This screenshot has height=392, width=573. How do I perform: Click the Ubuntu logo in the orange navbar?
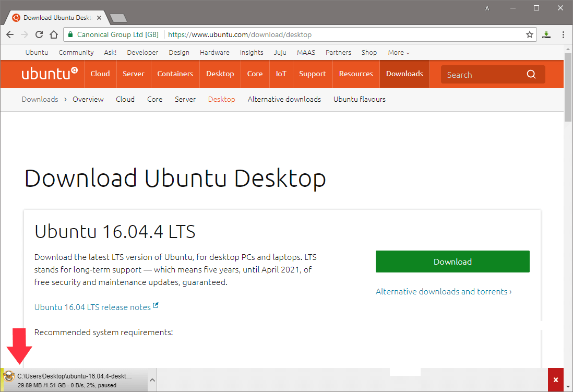[50, 74]
